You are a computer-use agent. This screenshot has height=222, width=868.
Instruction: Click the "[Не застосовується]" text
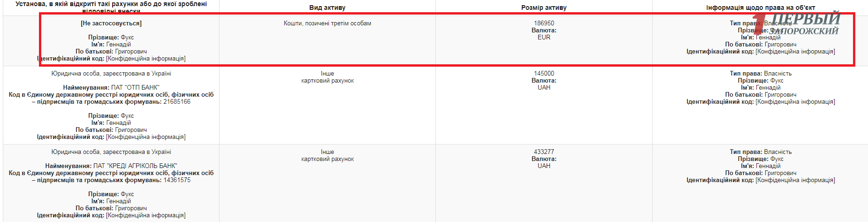(x=111, y=23)
